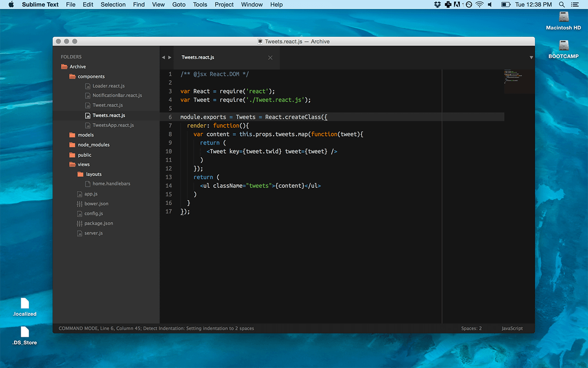The width and height of the screenshot is (588, 368).
Task: Click the Loader.react.js file icon
Action: [x=87, y=86]
